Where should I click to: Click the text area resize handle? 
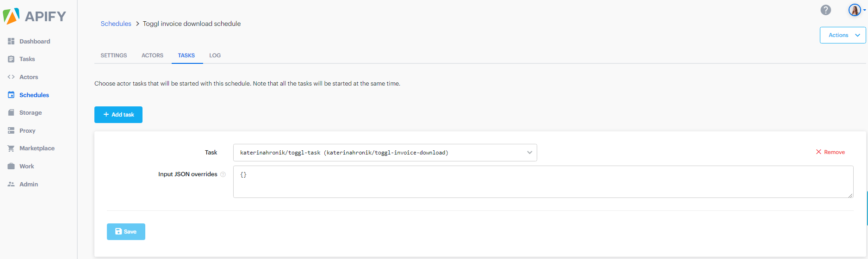point(850,195)
